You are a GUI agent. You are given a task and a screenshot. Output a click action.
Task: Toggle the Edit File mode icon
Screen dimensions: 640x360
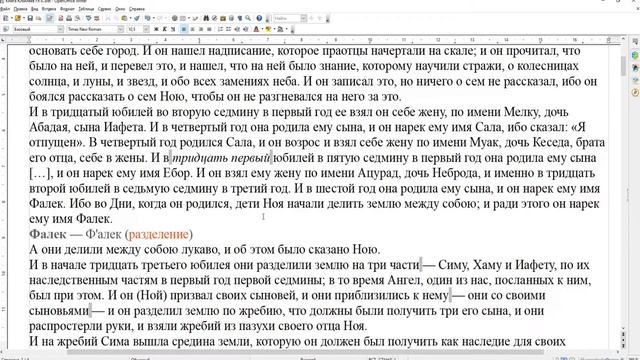tap(50, 18)
